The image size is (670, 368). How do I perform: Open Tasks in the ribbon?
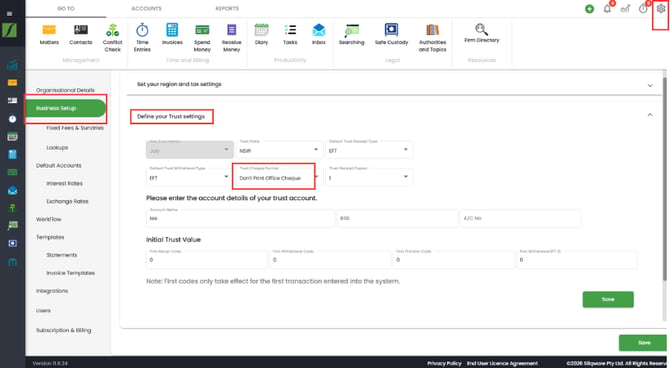point(290,34)
